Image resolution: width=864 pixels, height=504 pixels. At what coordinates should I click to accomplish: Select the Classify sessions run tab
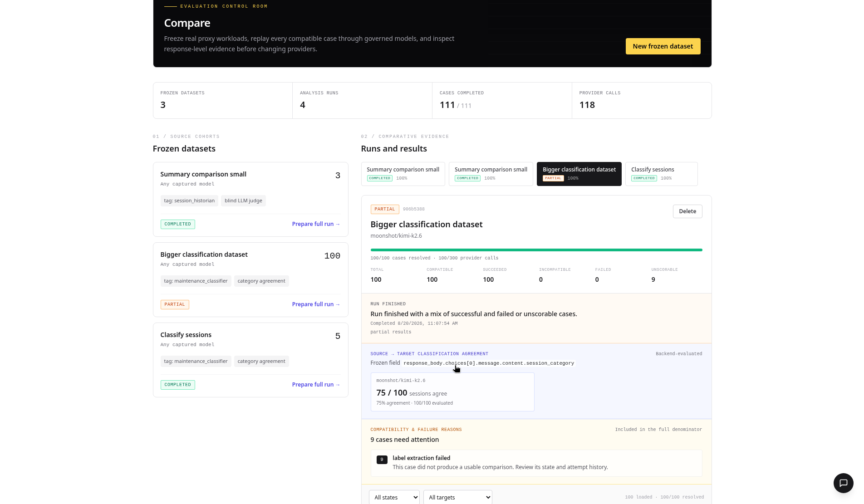[661, 174]
